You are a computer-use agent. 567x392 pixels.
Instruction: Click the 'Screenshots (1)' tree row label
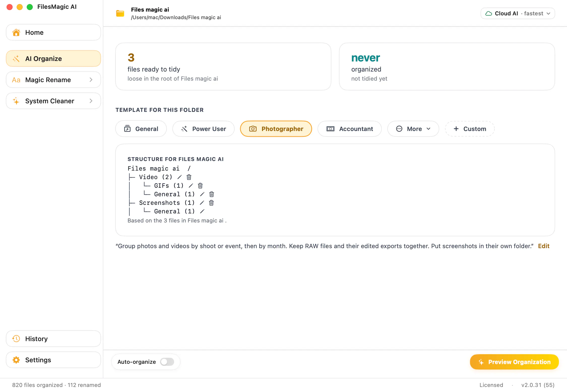pyautogui.click(x=167, y=203)
